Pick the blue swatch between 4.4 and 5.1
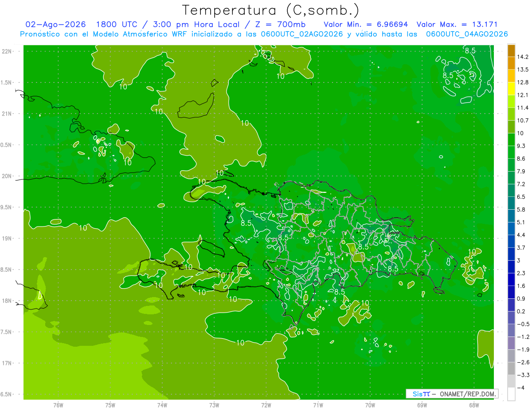 pyautogui.click(x=511, y=229)
